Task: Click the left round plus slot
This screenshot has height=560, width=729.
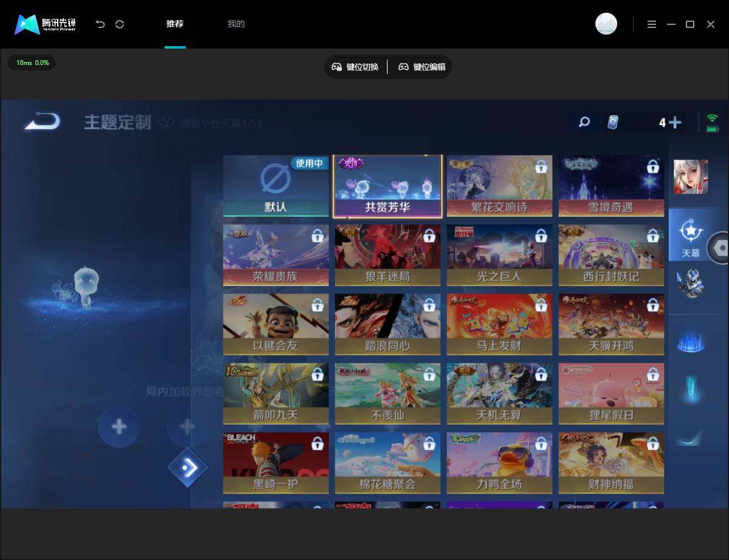Action: point(119,426)
